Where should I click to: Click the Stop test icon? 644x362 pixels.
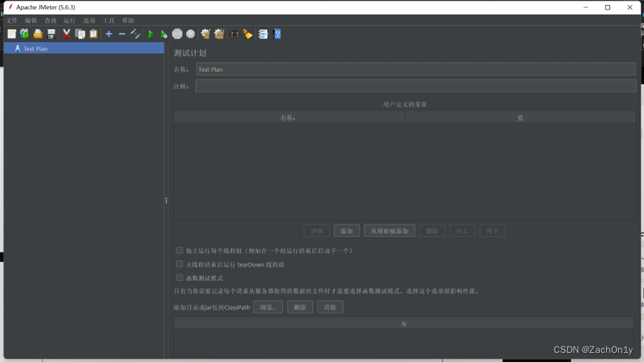(177, 34)
